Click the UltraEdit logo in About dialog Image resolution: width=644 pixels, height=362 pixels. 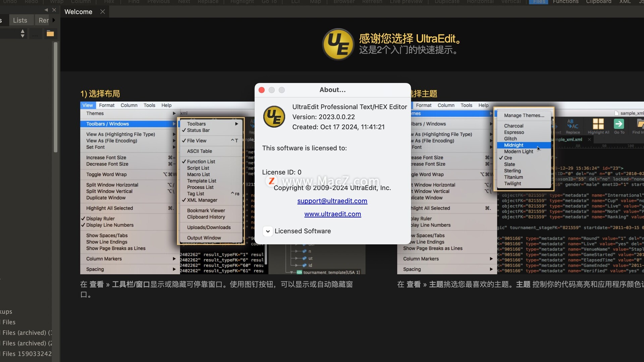(274, 117)
